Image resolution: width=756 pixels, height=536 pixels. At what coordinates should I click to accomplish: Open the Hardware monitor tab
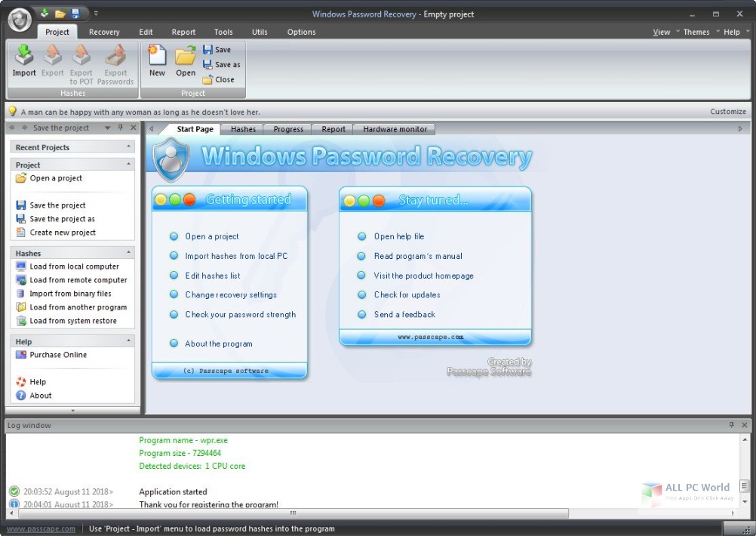(x=395, y=129)
